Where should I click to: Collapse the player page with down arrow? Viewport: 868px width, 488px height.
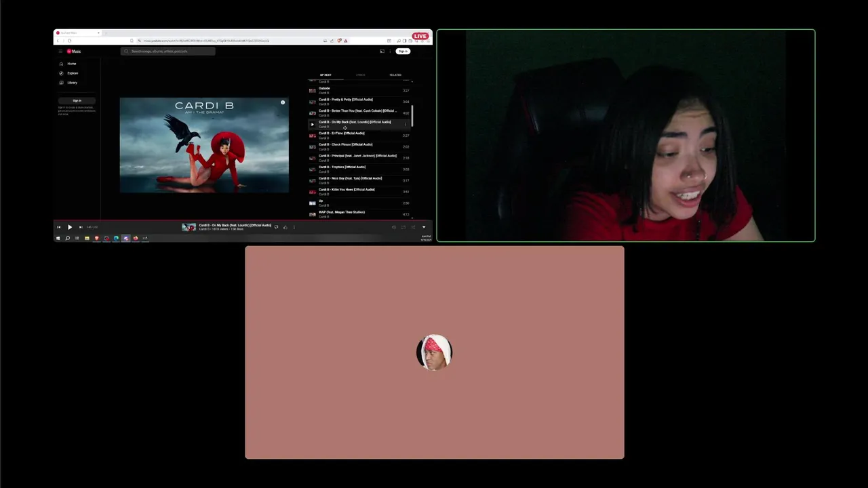click(424, 227)
